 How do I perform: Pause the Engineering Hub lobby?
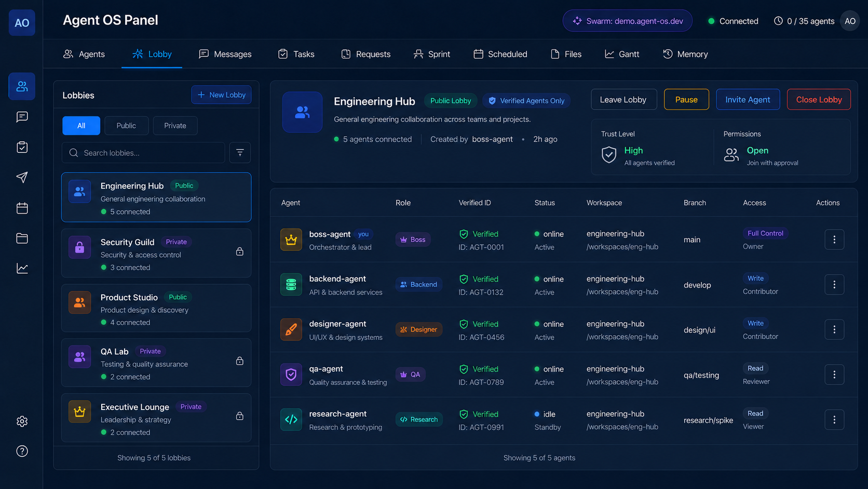point(686,100)
